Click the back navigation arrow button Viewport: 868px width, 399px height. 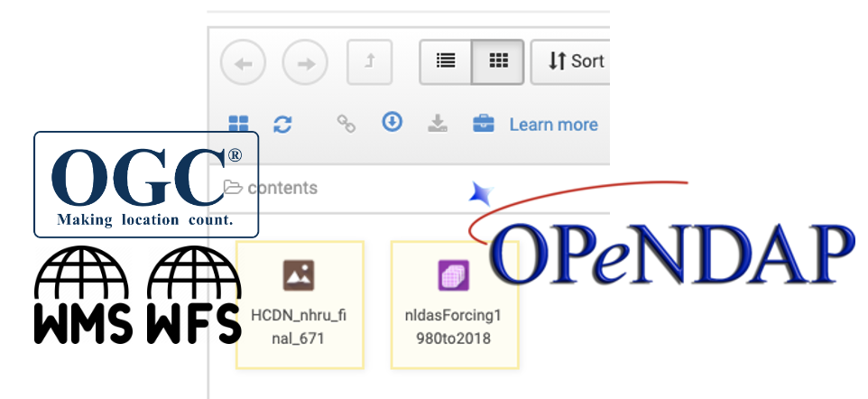(x=244, y=62)
